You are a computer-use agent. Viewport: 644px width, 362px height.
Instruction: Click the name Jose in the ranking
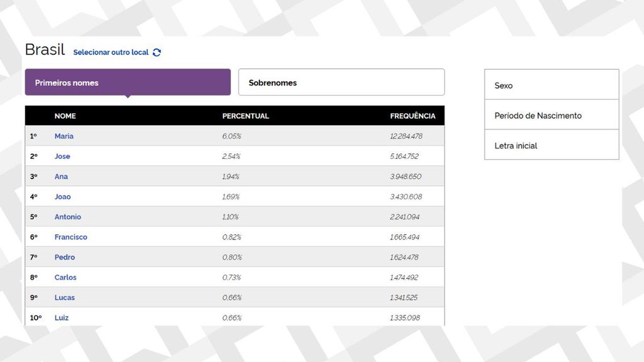[62, 156]
